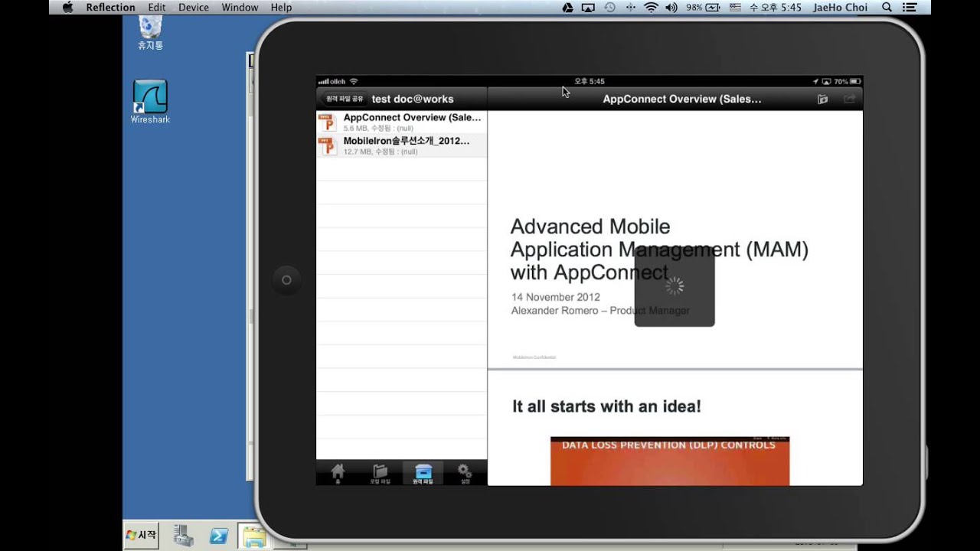Click the input source flag icon
The height and width of the screenshot is (551, 980).
(x=735, y=7)
